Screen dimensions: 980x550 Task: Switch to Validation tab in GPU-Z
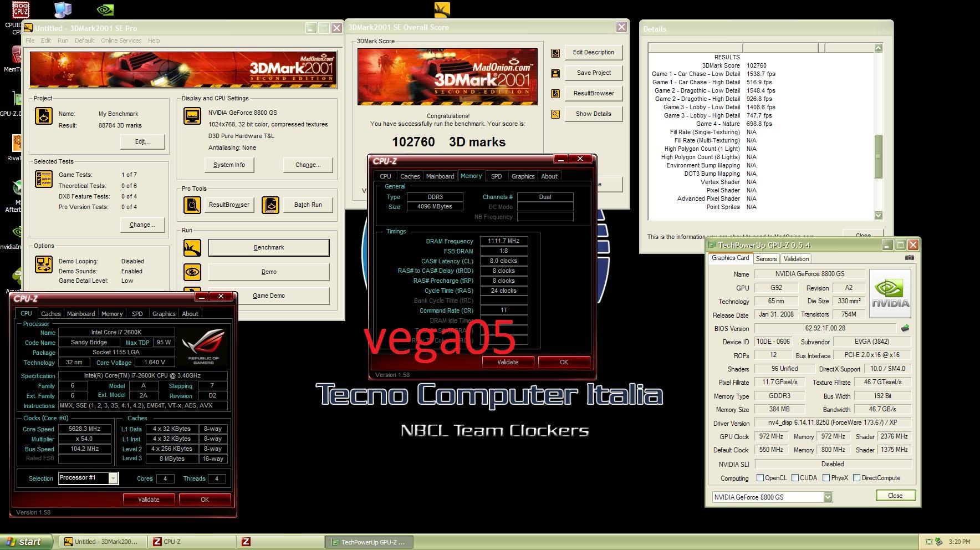click(796, 259)
